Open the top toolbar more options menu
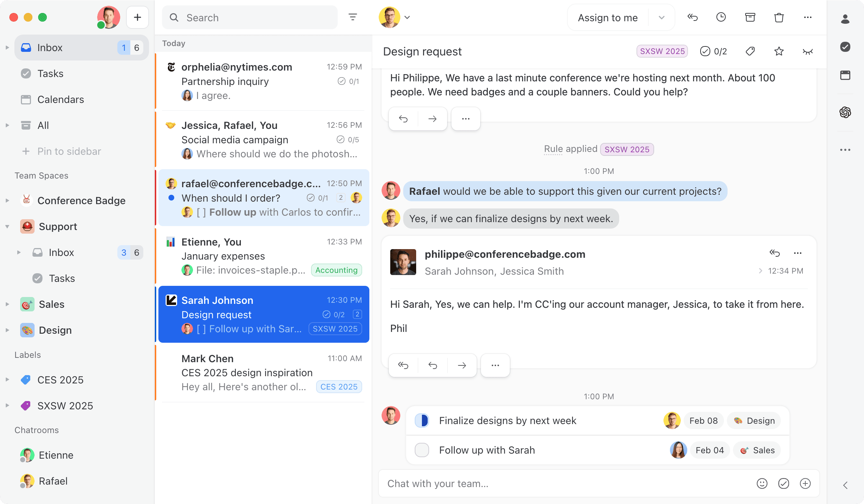Screen dimensions: 864x504 [x=808, y=17]
